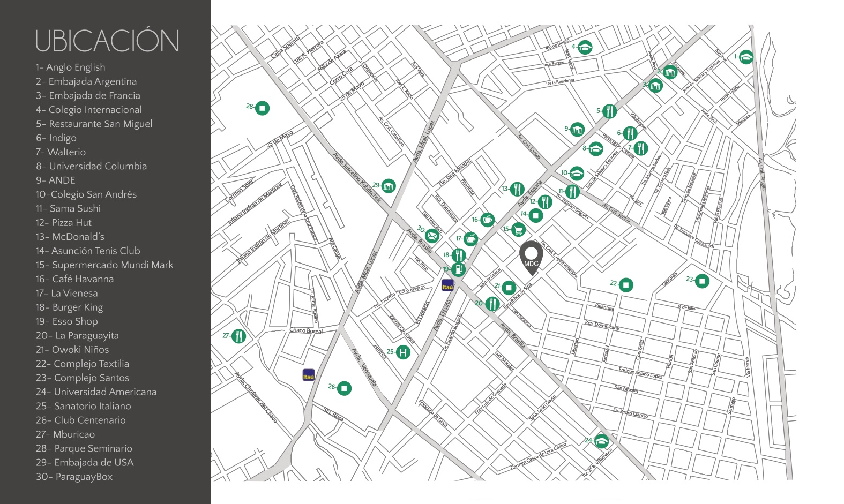Click the McDonald's restaurant marker 13

click(517, 189)
